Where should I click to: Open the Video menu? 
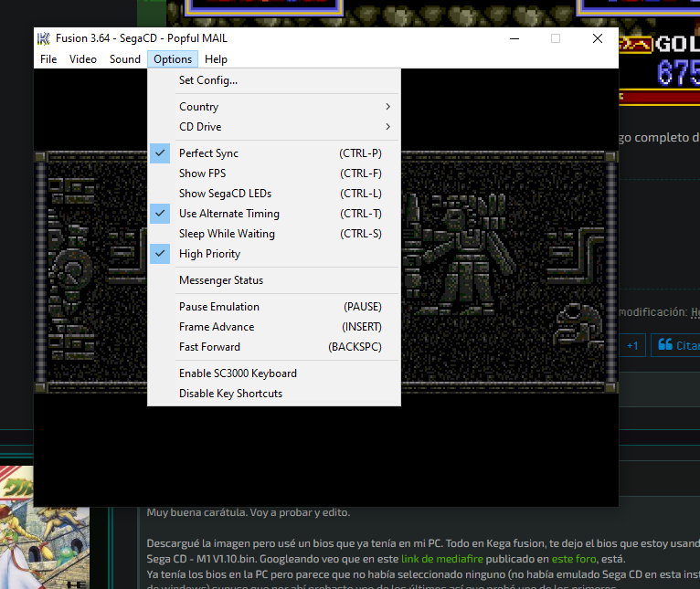(83, 59)
